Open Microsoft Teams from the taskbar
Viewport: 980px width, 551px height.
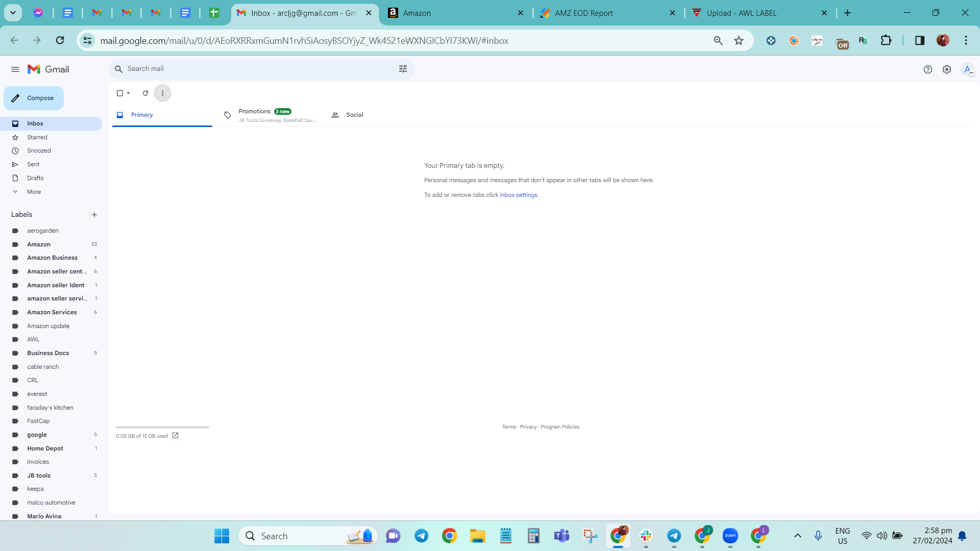point(562,536)
